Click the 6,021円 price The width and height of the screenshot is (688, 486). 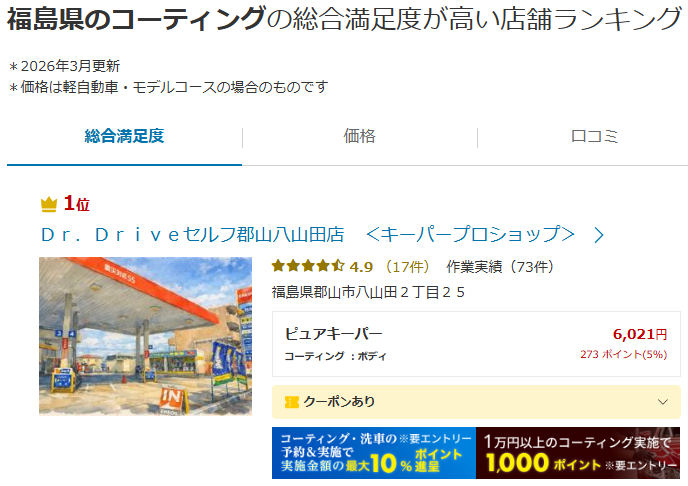(x=640, y=334)
